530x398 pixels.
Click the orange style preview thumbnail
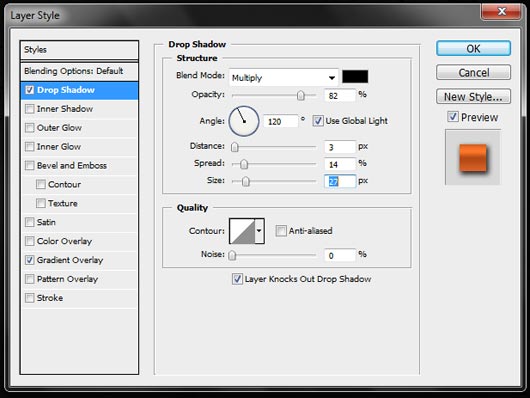pos(473,158)
